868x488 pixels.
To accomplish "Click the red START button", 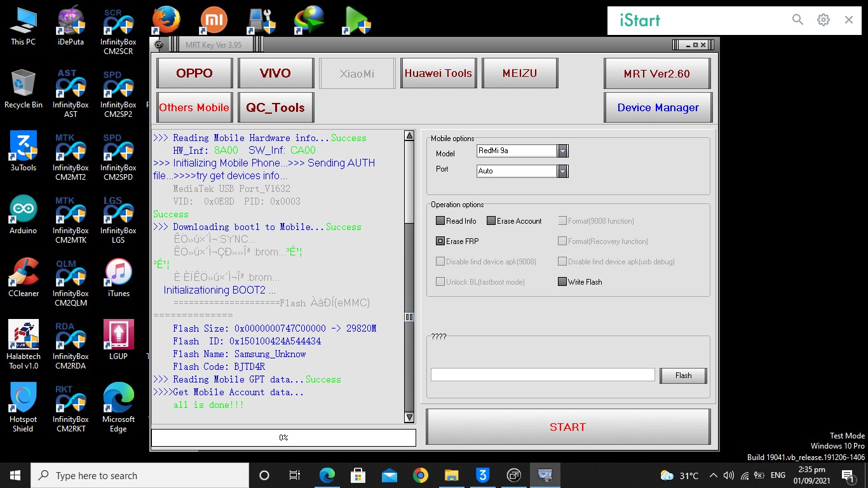I will 567,427.
